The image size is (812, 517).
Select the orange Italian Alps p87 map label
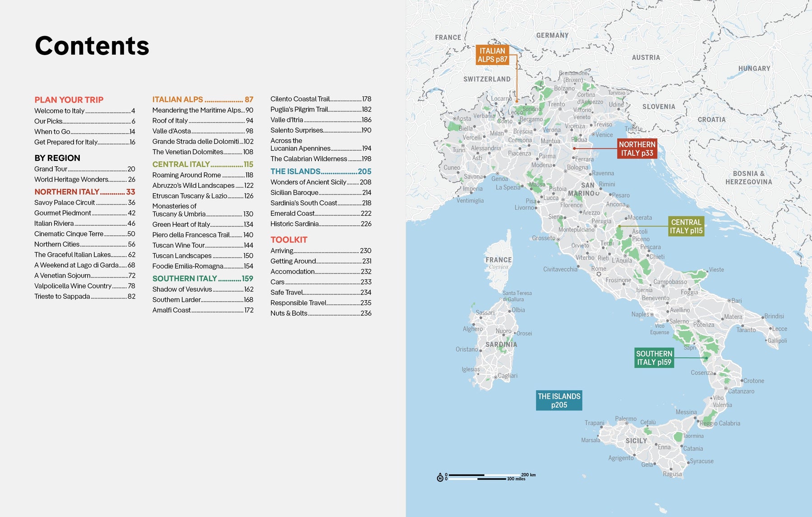[x=492, y=55]
